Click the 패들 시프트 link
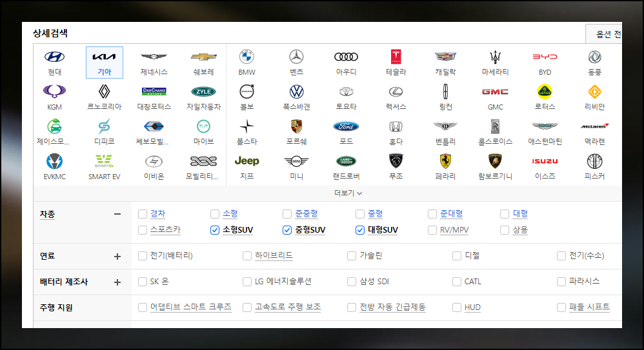 [x=589, y=307]
